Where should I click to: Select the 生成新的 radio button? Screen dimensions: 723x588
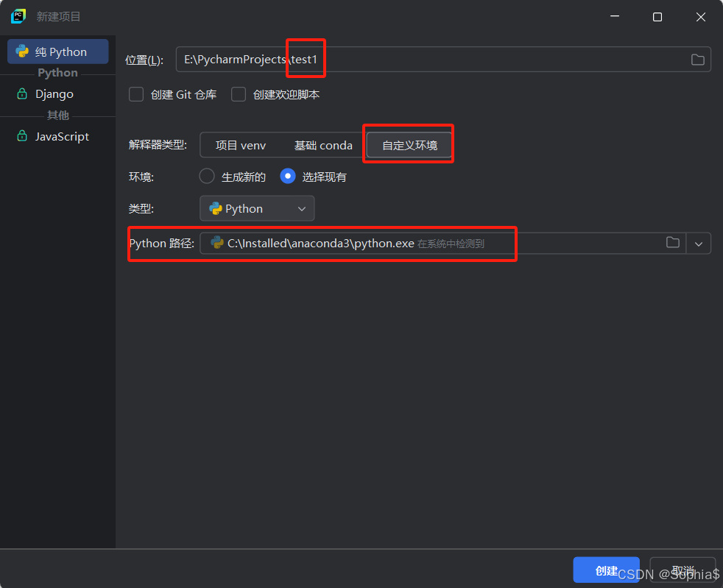pyautogui.click(x=207, y=176)
